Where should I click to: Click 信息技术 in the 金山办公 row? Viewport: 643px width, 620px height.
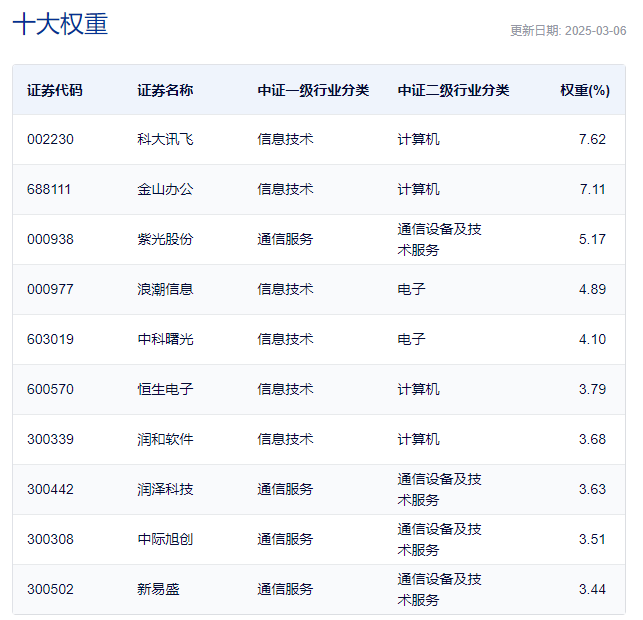coord(285,189)
